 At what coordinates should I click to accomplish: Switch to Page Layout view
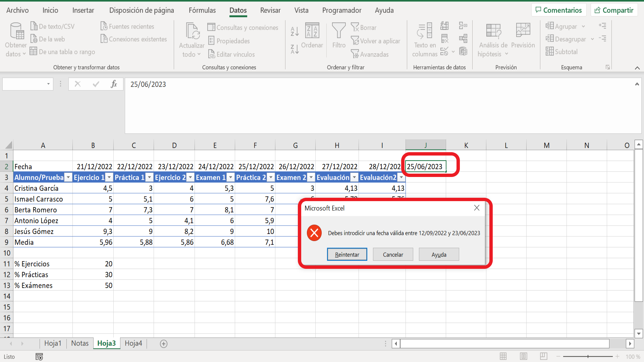523,356
